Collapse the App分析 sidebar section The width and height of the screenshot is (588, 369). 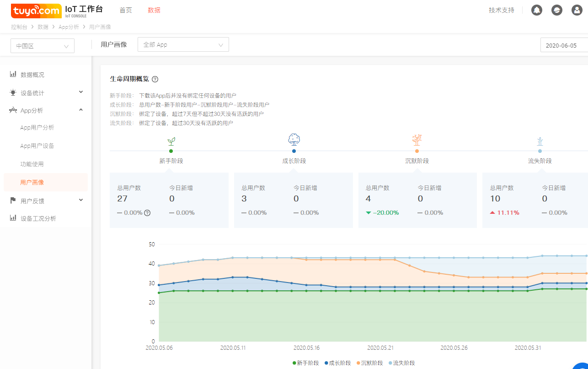[x=81, y=110]
